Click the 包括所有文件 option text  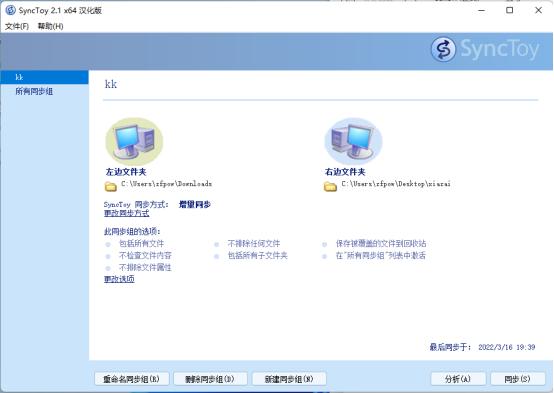tap(141, 244)
